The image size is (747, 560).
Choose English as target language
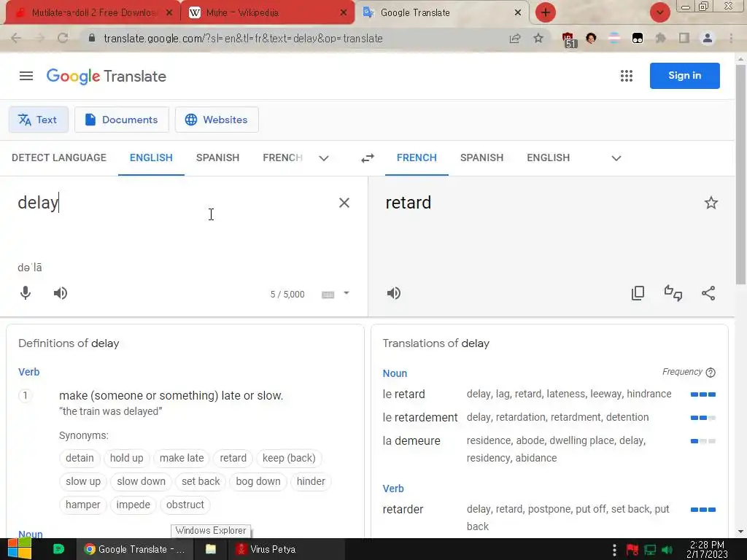(x=549, y=157)
